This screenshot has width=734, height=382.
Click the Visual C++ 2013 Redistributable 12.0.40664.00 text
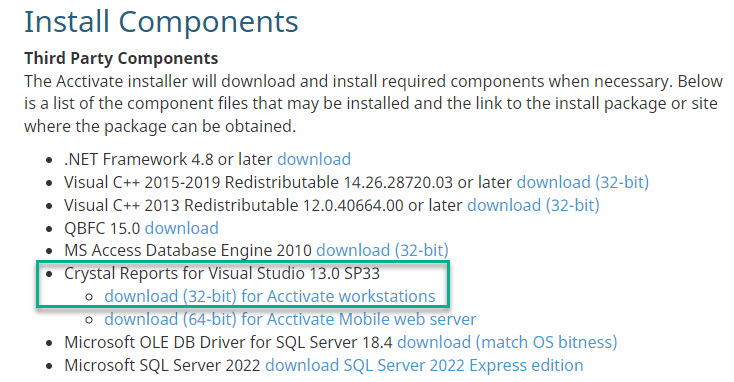(x=234, y=205)
